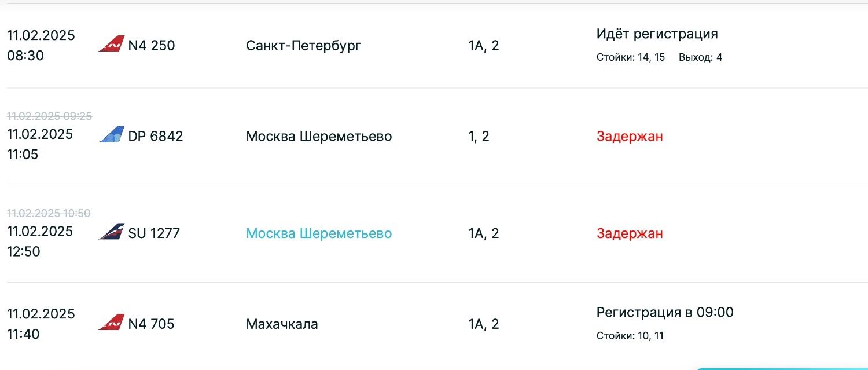Click the Махачкала destination
Viewport: 868px width, 370px height.
[282, 324]
